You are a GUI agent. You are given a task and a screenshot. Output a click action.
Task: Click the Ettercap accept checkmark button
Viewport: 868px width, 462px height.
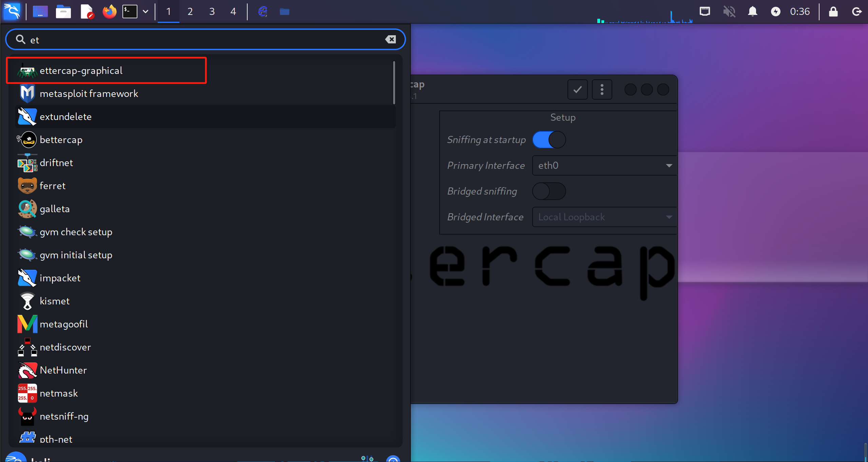(577, 89)
